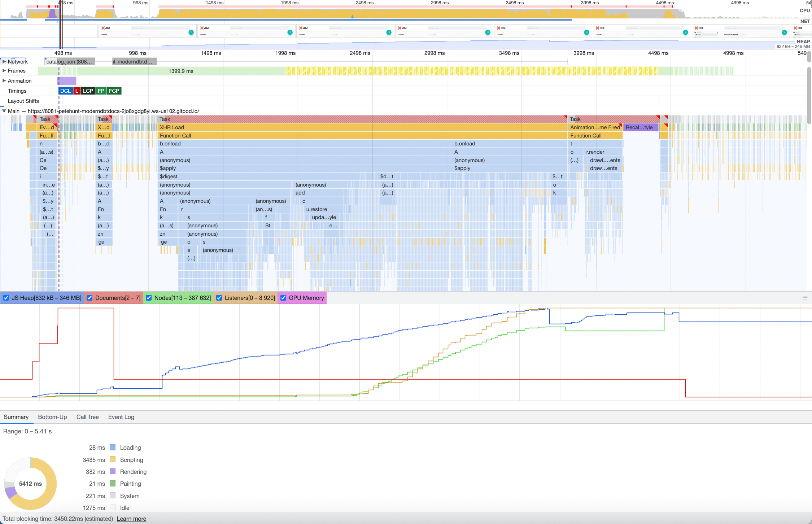
Task: Select the DCL timing marker
Action: pos(65,91)
